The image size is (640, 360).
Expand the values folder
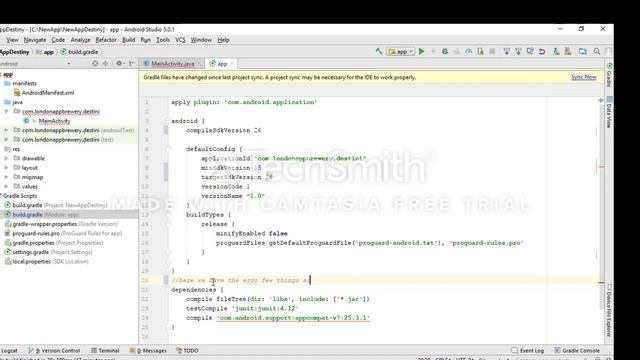[x=7, y=187]
